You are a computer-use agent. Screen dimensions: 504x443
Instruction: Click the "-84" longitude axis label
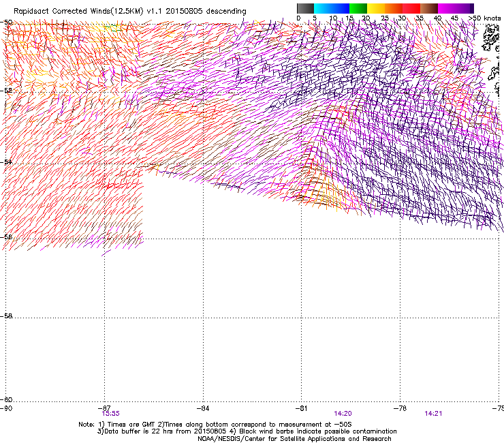(203, 408)
